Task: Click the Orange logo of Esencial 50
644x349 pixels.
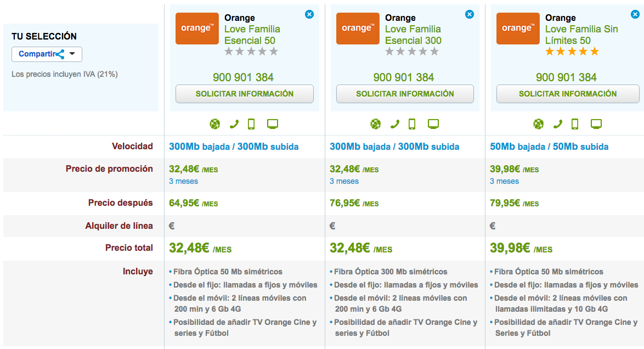Action: click(197, 29)
